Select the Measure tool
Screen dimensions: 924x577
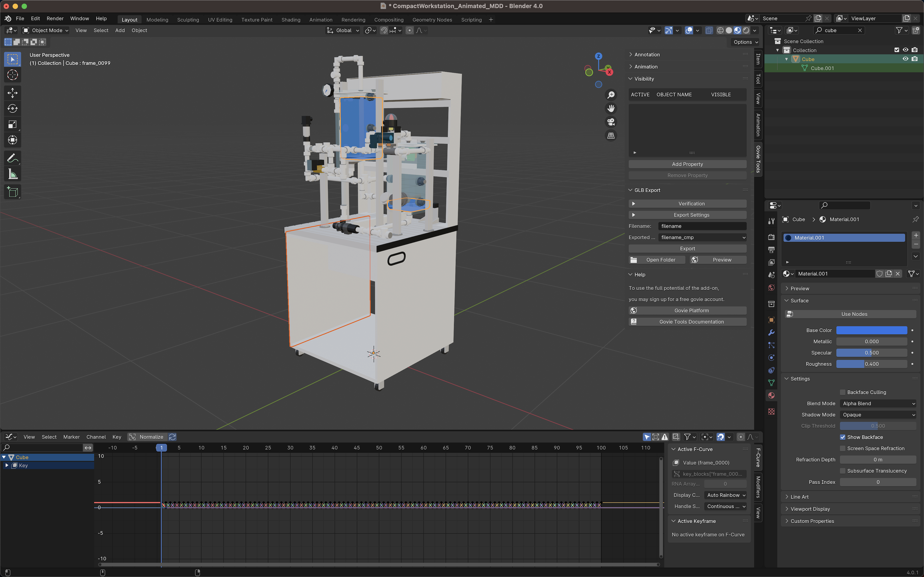pyautogui.click(x=12, y=174)
